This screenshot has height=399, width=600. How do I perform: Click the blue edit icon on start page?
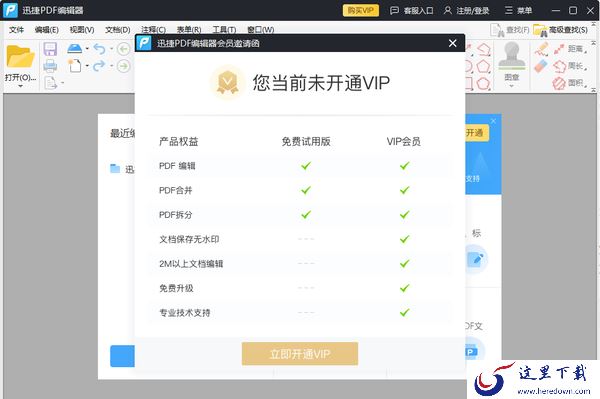point(476,259)
